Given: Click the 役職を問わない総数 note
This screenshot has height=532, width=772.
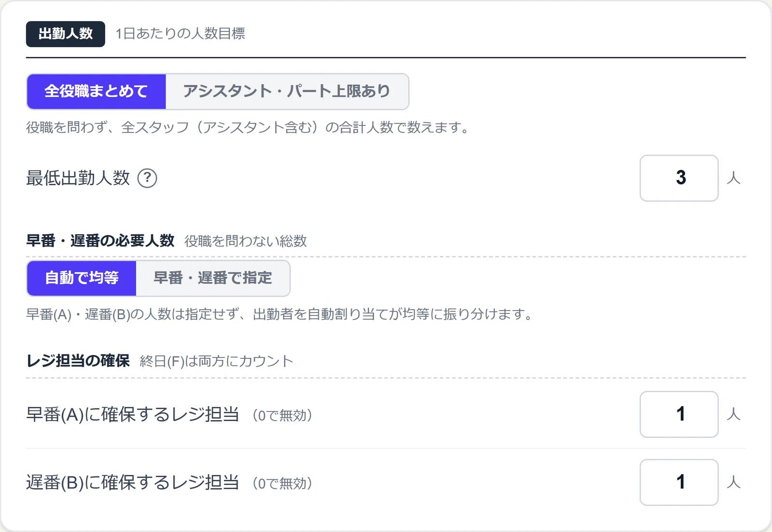Looking at the screenshot, I should [x=246, y=241].
